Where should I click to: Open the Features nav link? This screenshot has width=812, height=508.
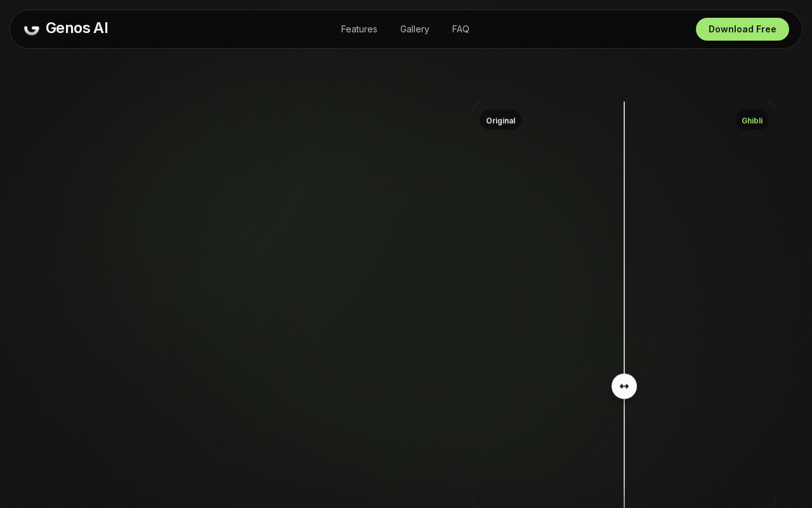(x=359, y=29)
